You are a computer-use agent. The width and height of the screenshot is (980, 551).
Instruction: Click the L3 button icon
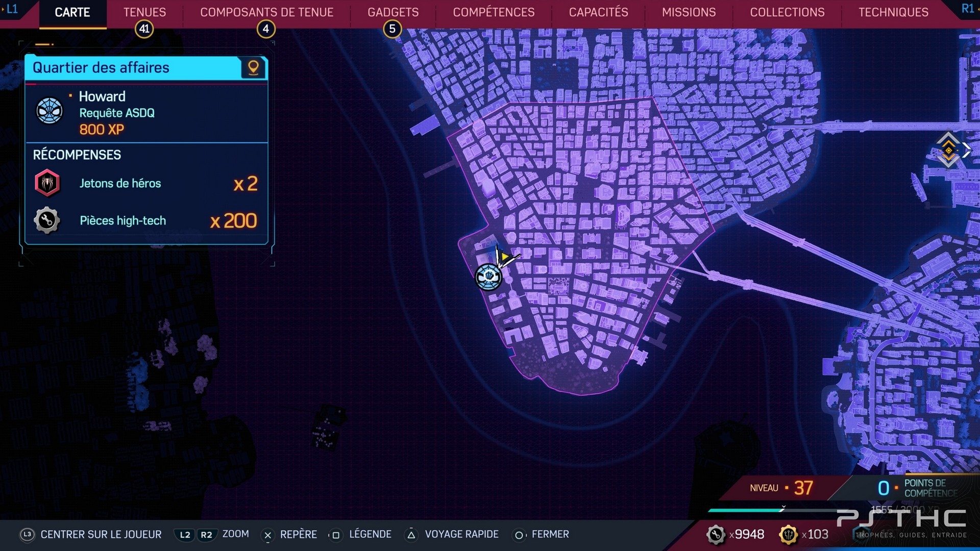[27, 534]
